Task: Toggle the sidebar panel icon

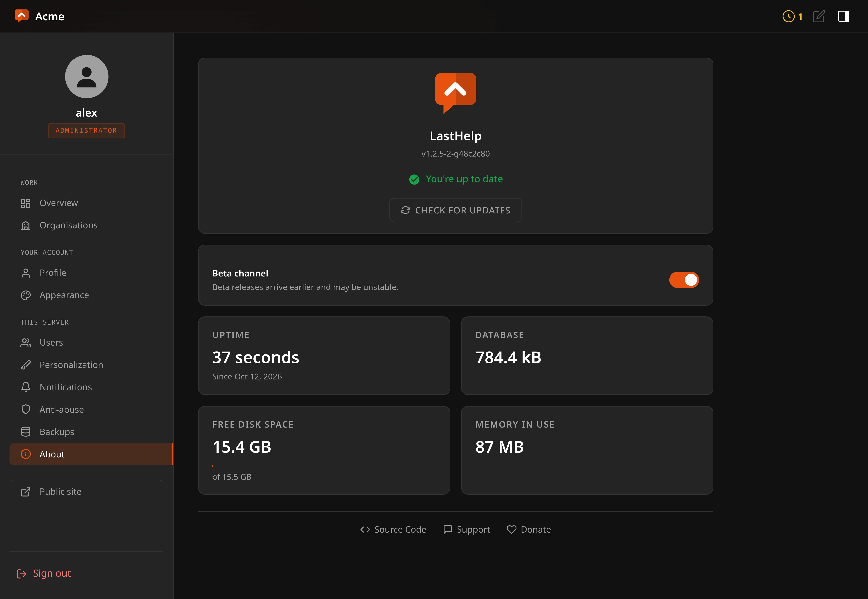Action: pyautogui.click(x=844, y=16)
